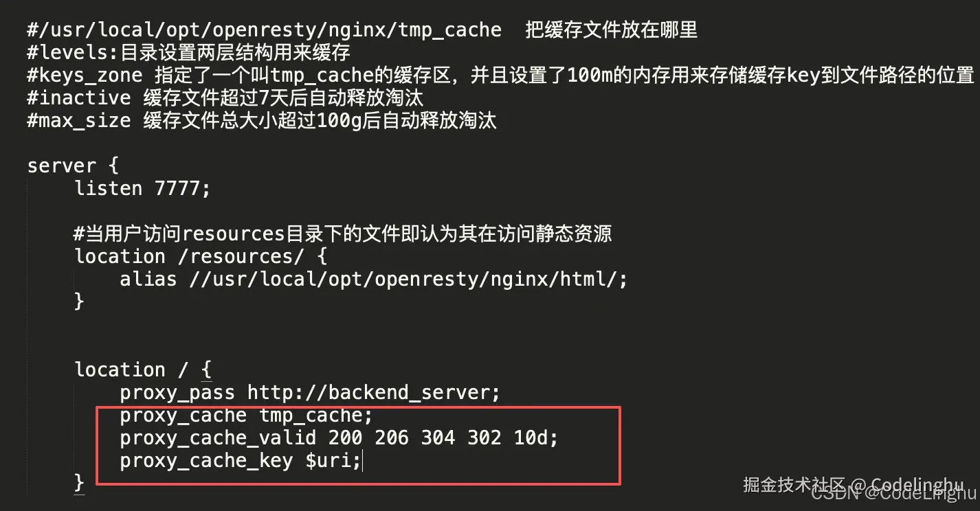Click the "#max_size" comment line

coord(261,121)
